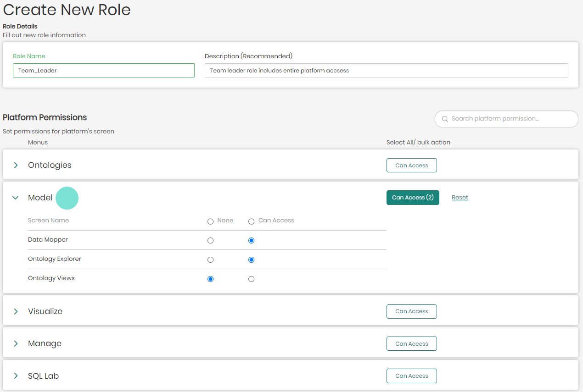Reset the Model permissions

[x=460, y=198]
